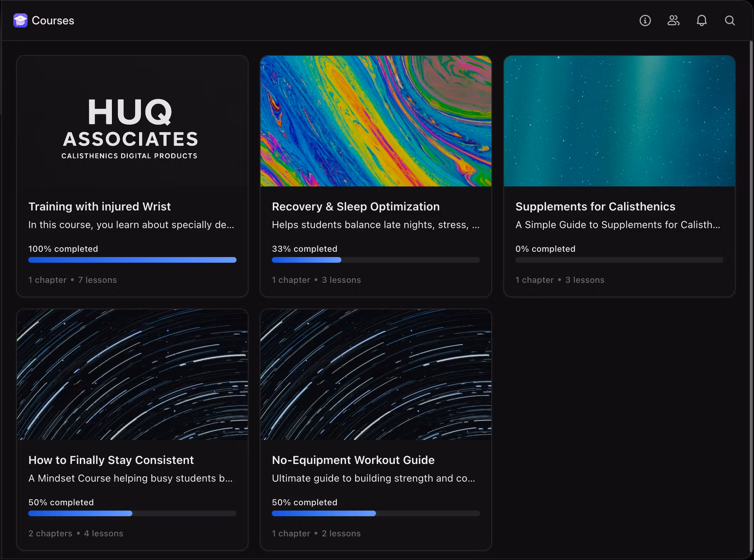The image size is (754, 560).
Task: Click progress bar of Recovery & Sleep Optimization
Action: tap(376, 260)
